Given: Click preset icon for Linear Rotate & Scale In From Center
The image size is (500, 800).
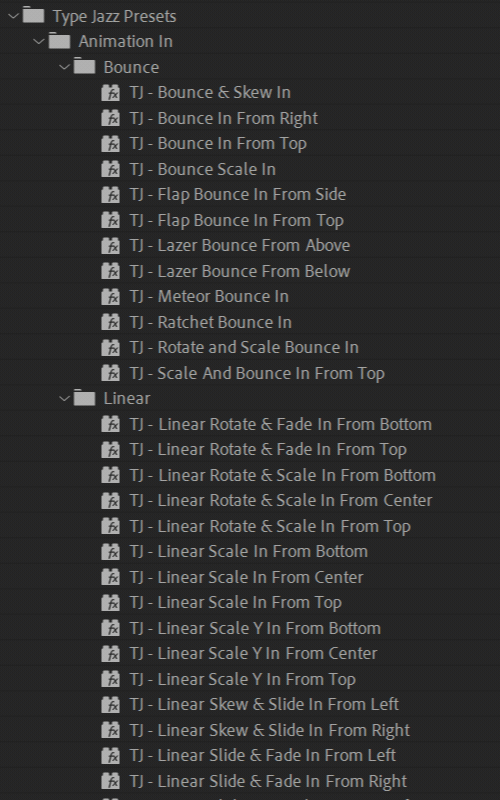Looking at the screenshot, I should pos(111,501).
